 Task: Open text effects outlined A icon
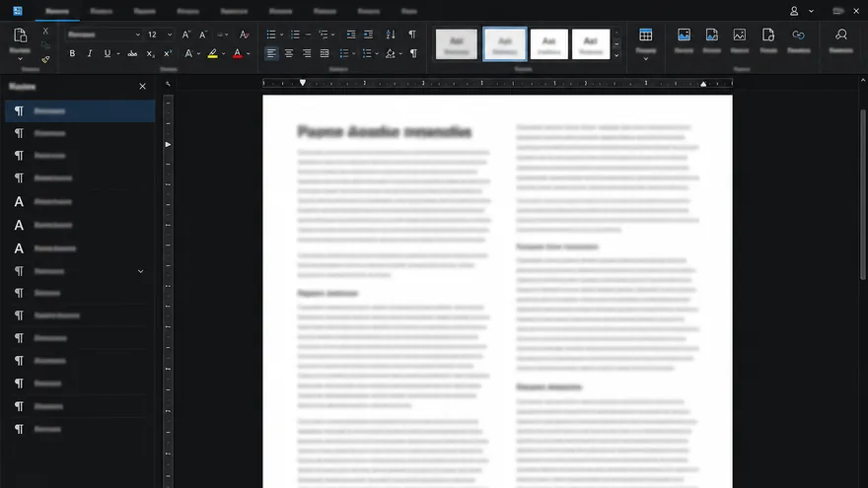(188, 53)
